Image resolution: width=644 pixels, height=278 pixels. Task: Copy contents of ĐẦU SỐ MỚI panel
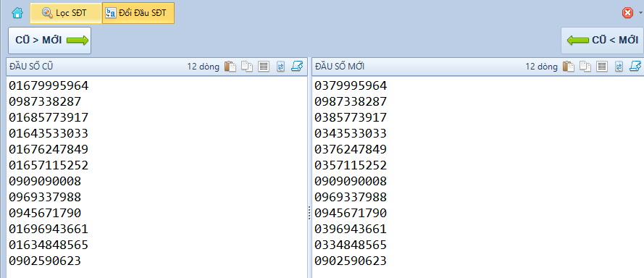[585, 67]
